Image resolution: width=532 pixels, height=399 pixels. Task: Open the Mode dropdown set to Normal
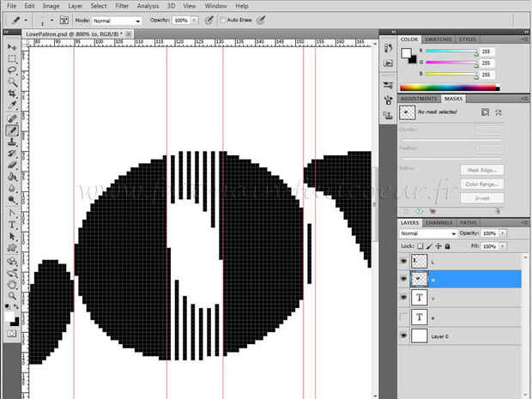coord(117,21)
